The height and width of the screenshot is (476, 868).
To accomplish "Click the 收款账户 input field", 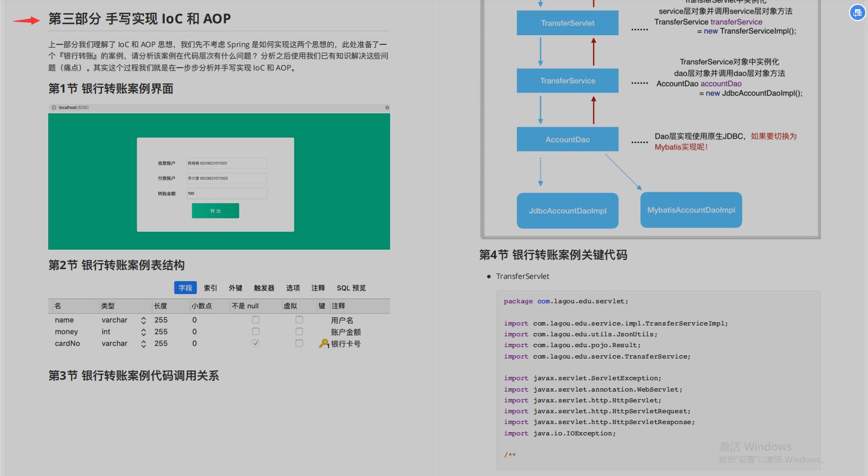I will tap(226, 163).
